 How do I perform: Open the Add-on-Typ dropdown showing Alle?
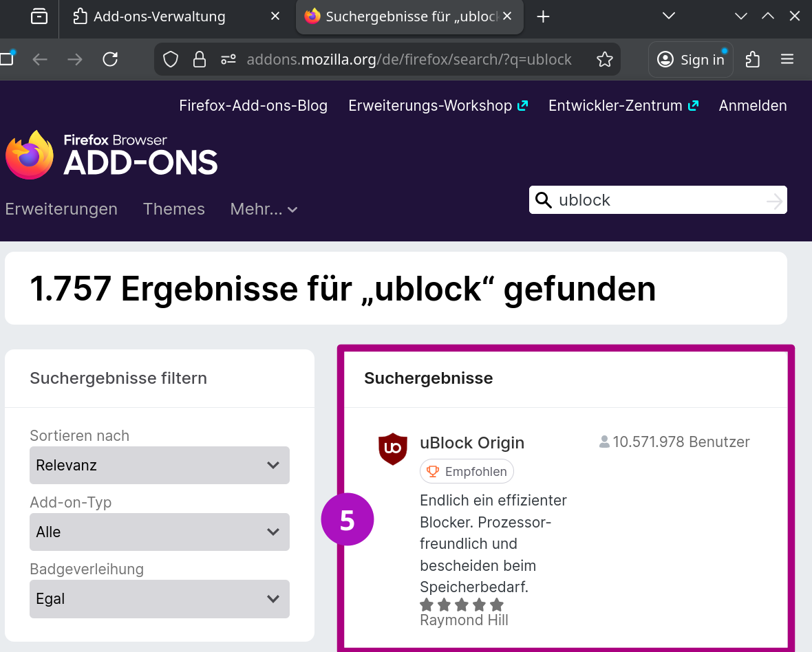(159, 532)
